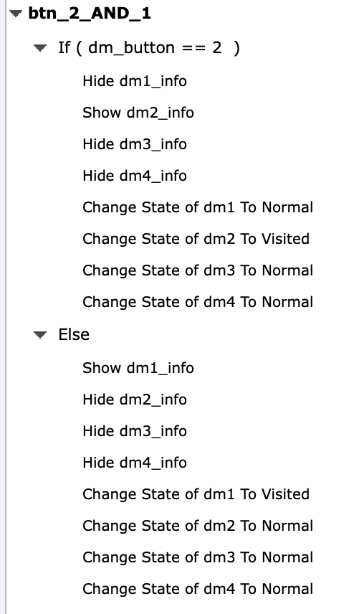The width and height of the screenshot is (364, 614).
Task: Select Hide dm1_info in the If branch
Action: [135, 81]
